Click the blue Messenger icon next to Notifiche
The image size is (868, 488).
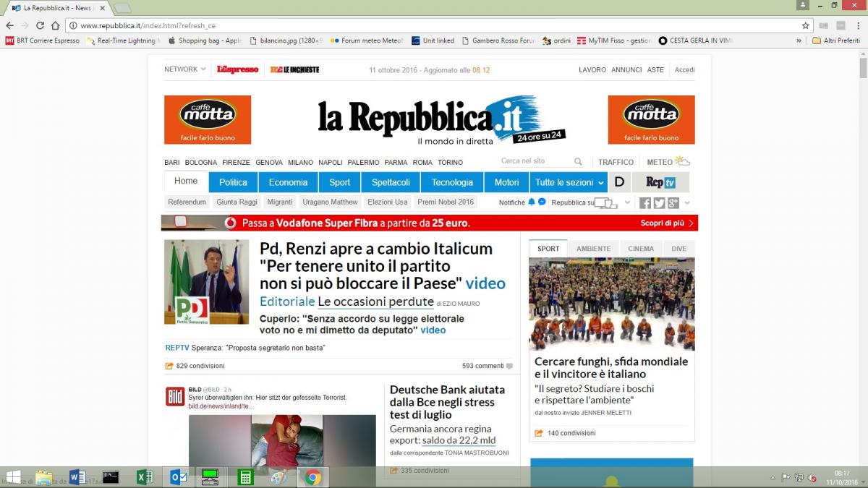point(542,202)
